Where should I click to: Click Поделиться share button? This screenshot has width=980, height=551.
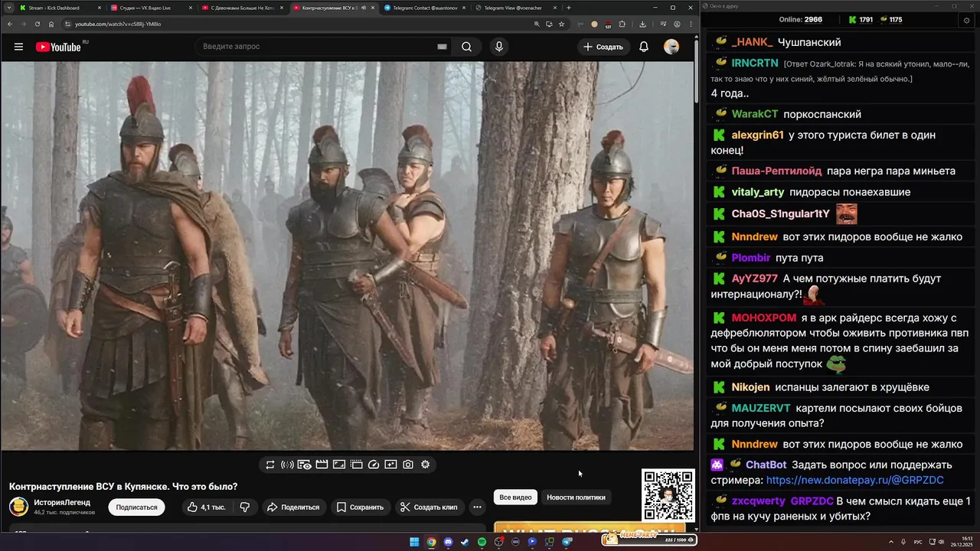[x=293, y=507]
